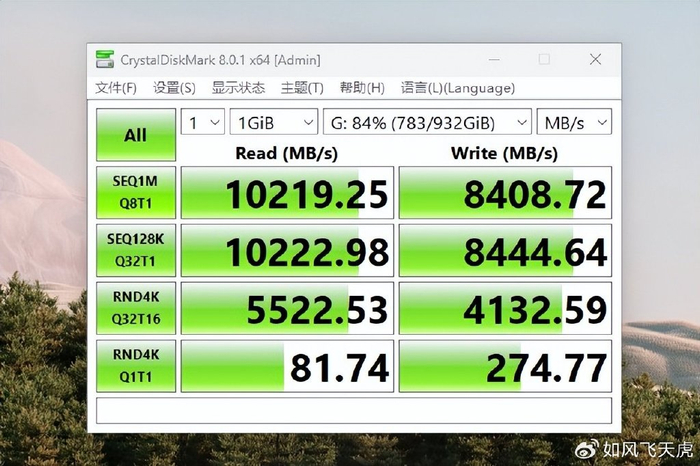Click the SEQ128K write result 8444.64

(x=505, y=250)
